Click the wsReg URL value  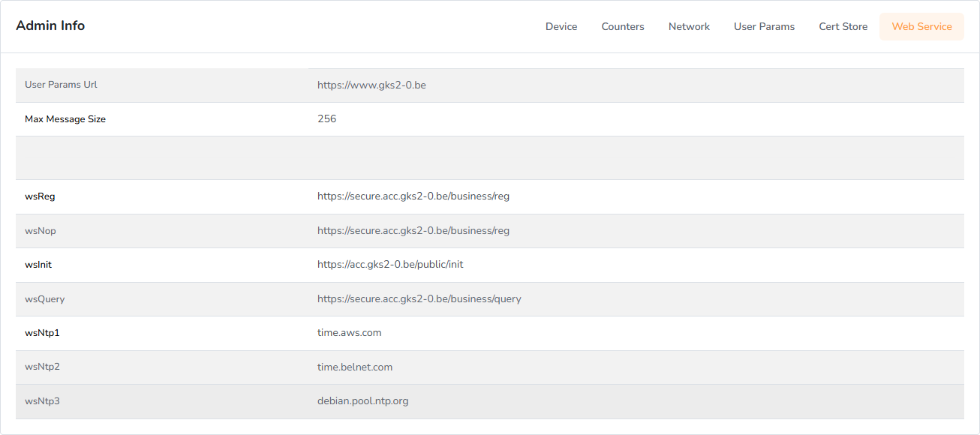(413, 196)
